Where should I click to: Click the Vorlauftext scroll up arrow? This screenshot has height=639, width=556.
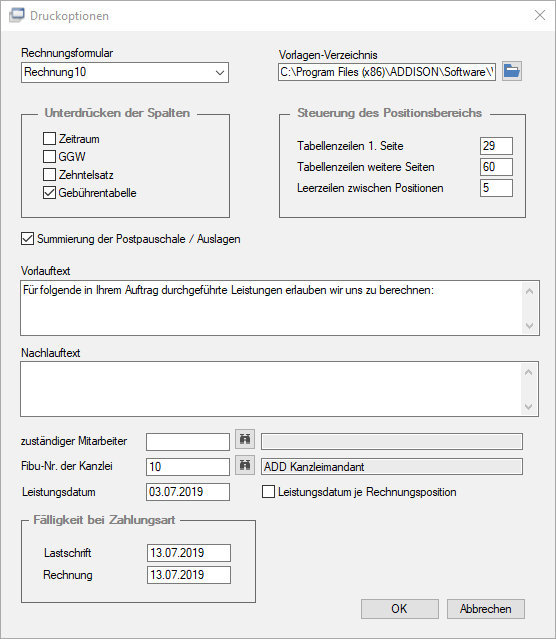point(530,291)
